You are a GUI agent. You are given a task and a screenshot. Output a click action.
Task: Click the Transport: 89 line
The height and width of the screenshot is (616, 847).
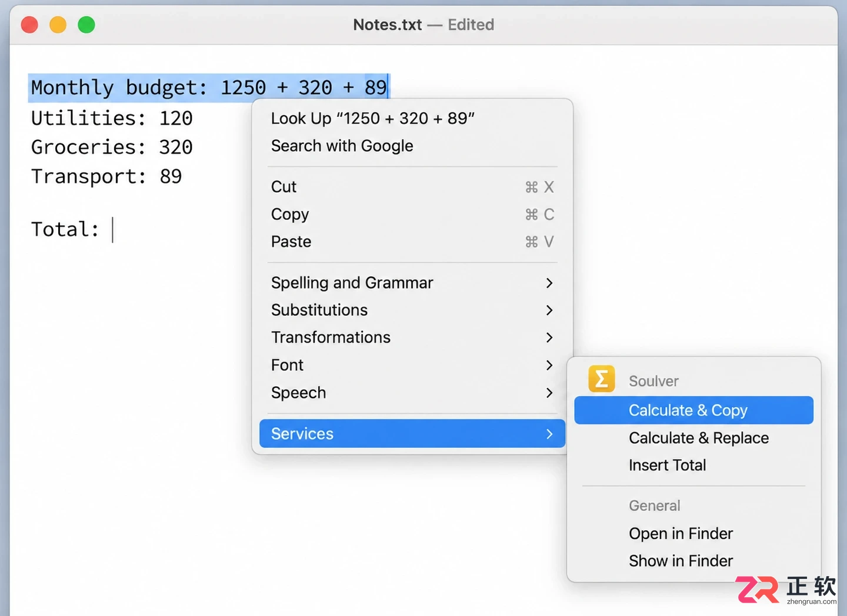pyautogui.click(x=106, y=176)
